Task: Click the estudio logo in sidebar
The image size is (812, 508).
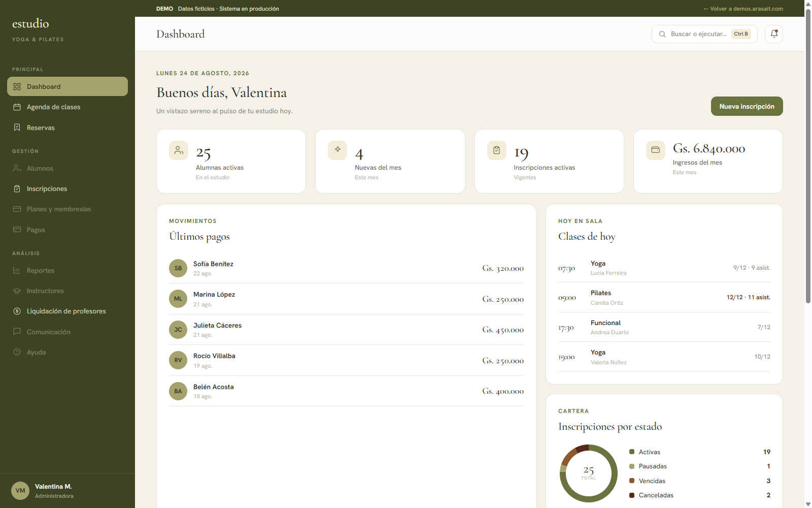Action: pos(30,23)
